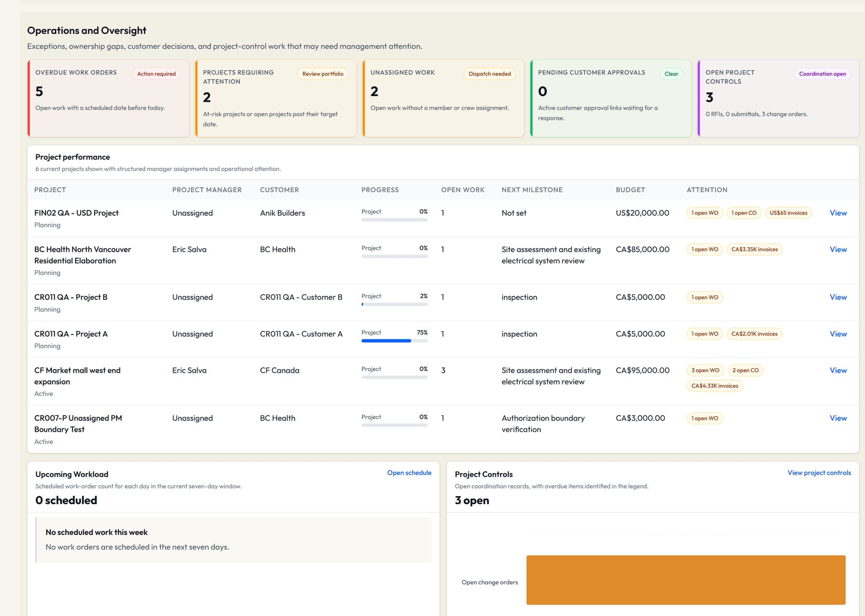Click the Dispatch needed badge

point(490,74)
